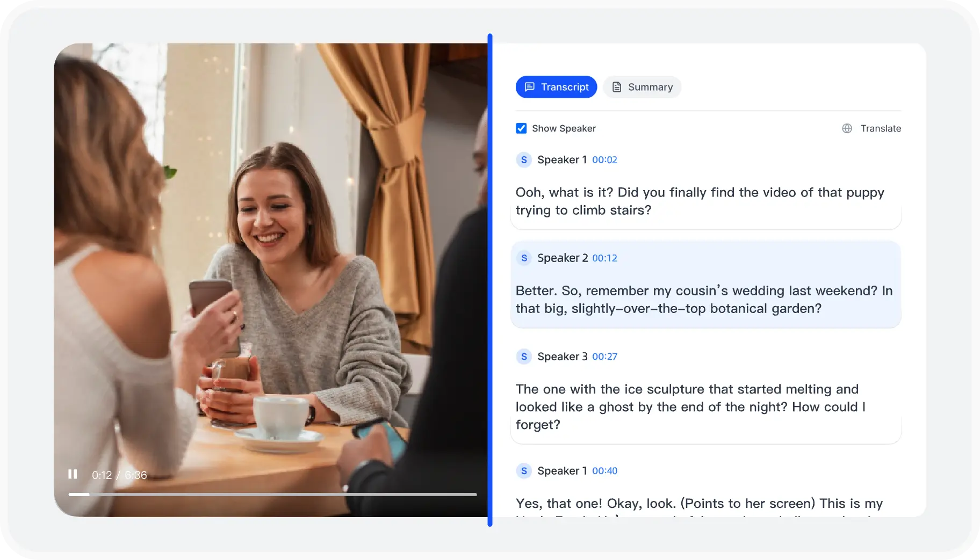Open the Translate option

coord(871,128)
